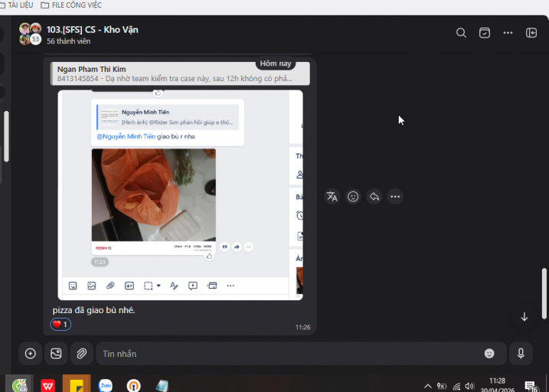Click the group name 103.[SFS] CS - Kho Vận
The image size is (549, 392).
pos(93,30)
